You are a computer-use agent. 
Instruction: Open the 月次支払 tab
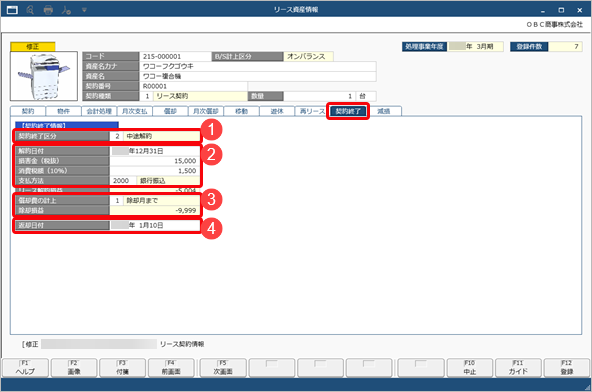pos(135,111)
